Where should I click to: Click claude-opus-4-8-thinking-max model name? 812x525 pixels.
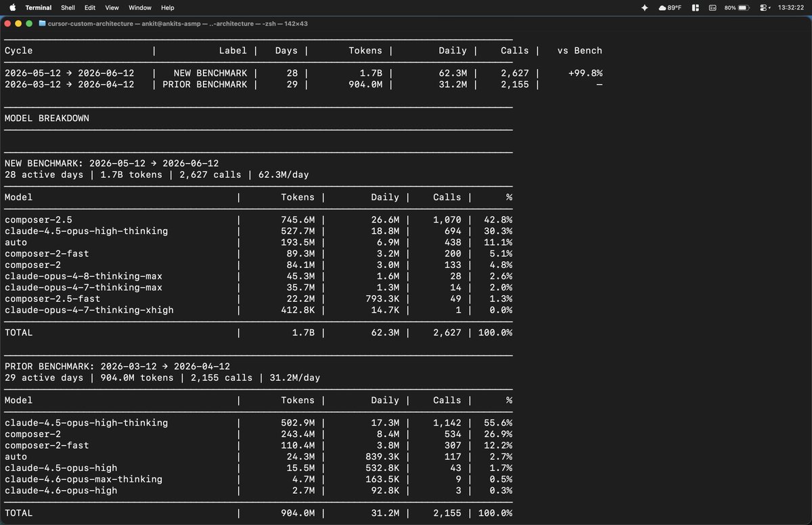(x=83, y=276)
